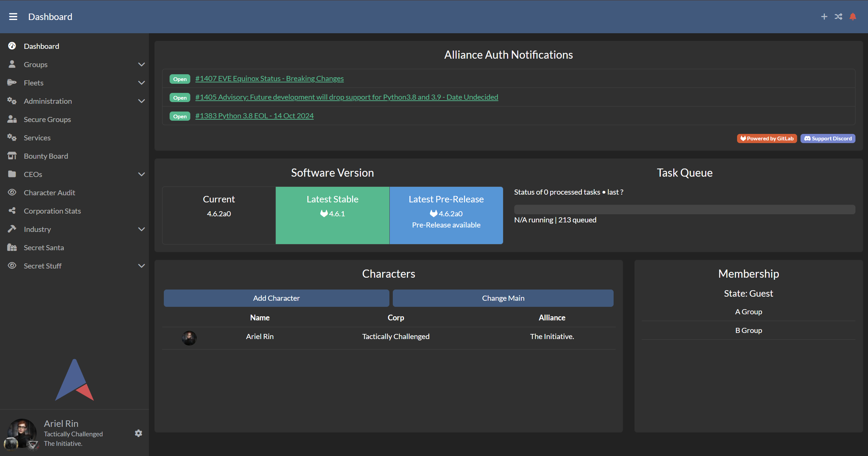Click the Corporation Stats share icon
868x456 pixels.
[12, 211]
